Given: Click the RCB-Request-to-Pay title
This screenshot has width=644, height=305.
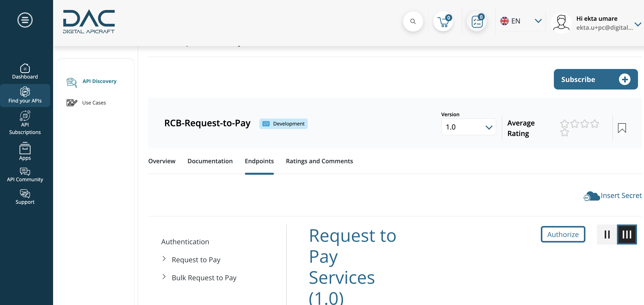Looking at the screenshot, I should tap(207, 123).
